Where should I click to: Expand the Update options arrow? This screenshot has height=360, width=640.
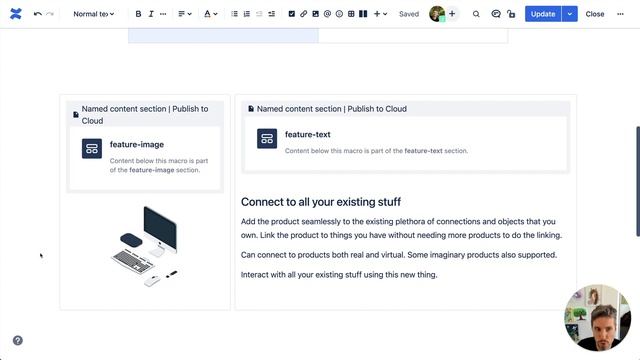(x=570, y=14)
